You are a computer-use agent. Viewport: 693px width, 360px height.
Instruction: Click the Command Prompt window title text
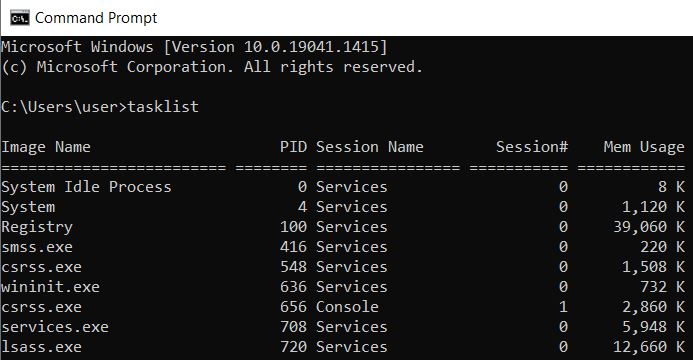click(96, 18)
